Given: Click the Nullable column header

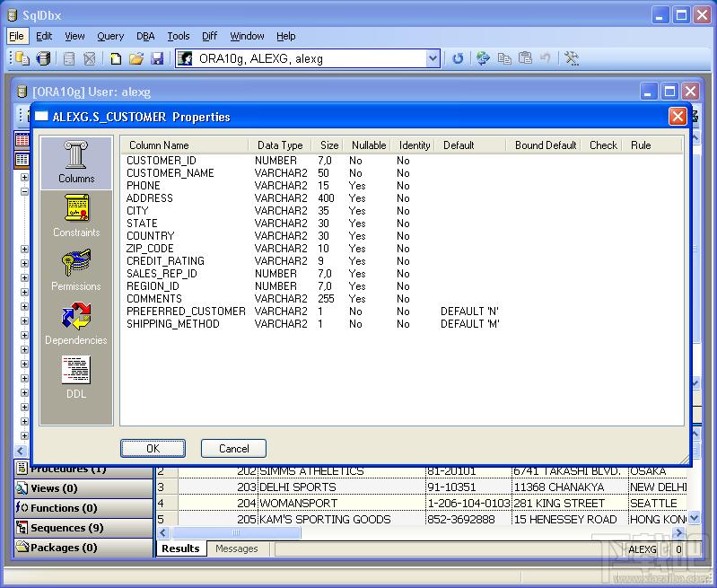Looking at the screenshot, I should click(x=369, y=145).
